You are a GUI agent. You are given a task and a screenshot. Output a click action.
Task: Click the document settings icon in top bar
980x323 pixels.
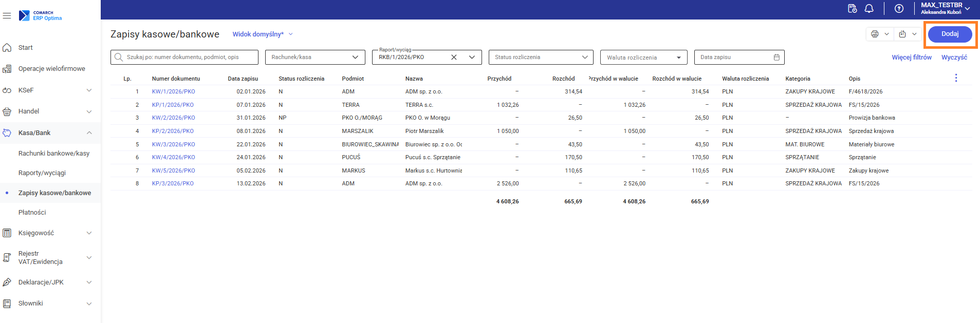[852, 9]
